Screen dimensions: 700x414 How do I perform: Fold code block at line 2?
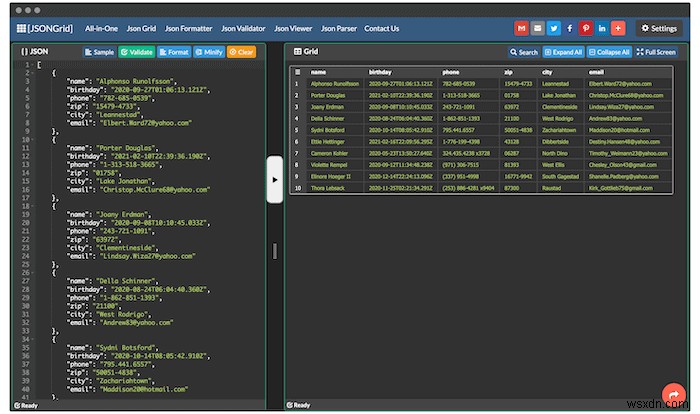33,73
